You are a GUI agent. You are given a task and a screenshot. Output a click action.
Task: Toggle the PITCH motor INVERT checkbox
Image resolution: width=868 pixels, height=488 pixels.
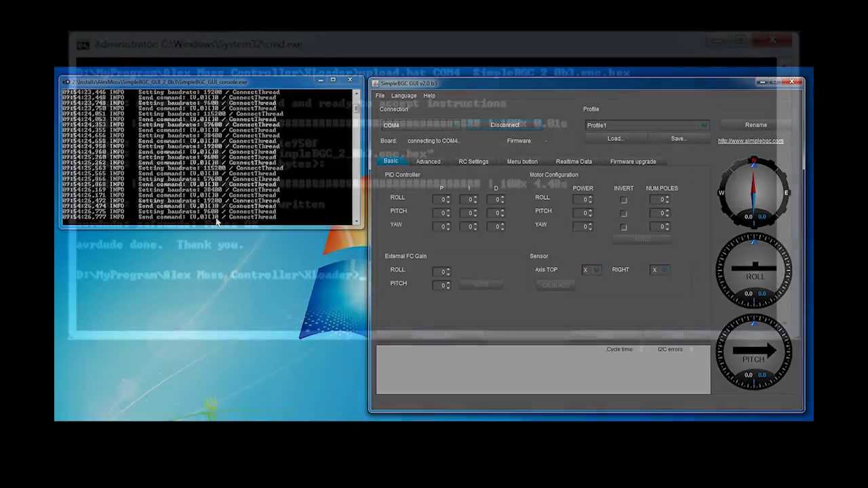click(x=623, y=213)
